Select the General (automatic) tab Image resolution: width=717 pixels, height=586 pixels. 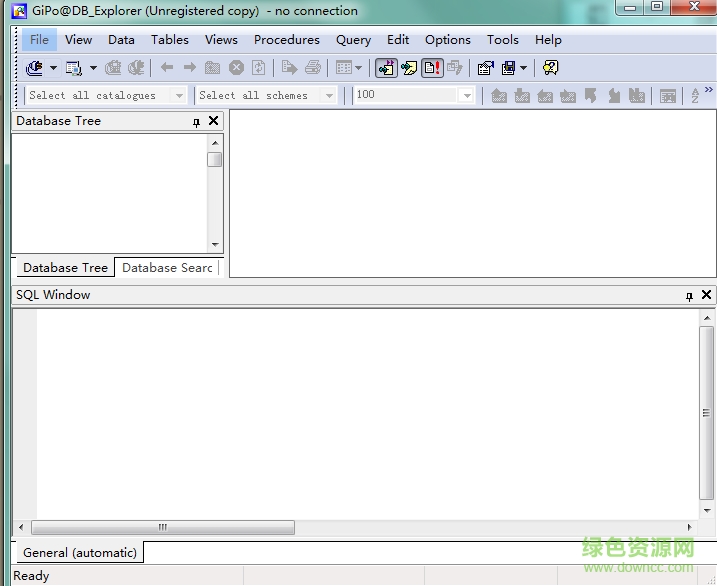click(80, 553)
